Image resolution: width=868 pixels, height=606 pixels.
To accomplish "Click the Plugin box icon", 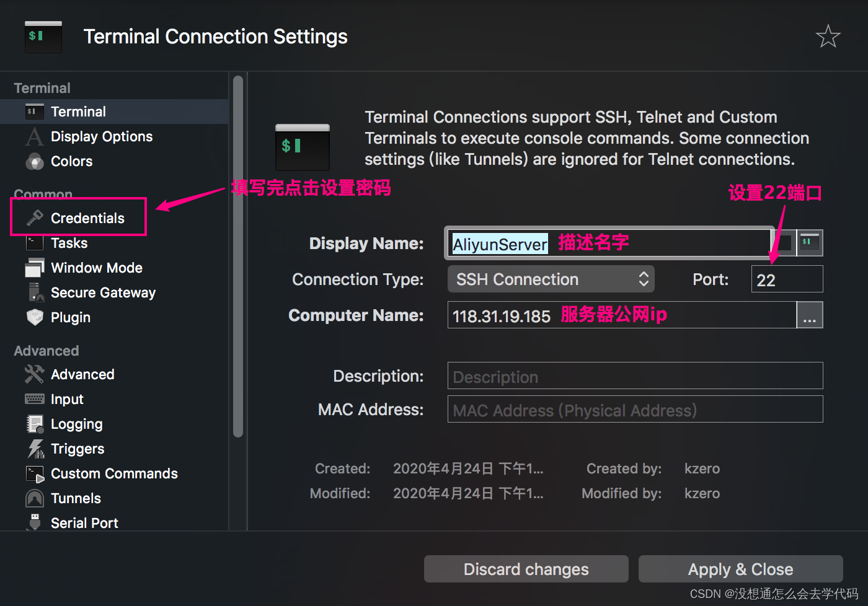I will (35, 317).
